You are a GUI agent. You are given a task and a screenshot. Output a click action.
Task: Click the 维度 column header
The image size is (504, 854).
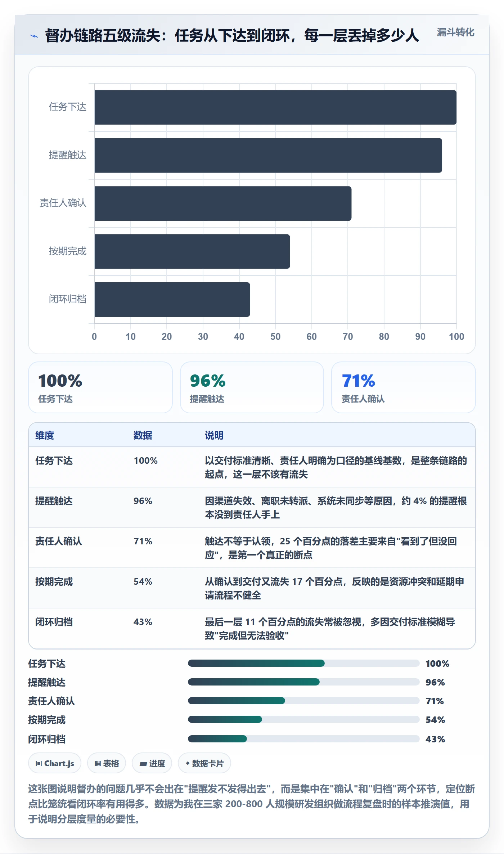pos(45,435)
